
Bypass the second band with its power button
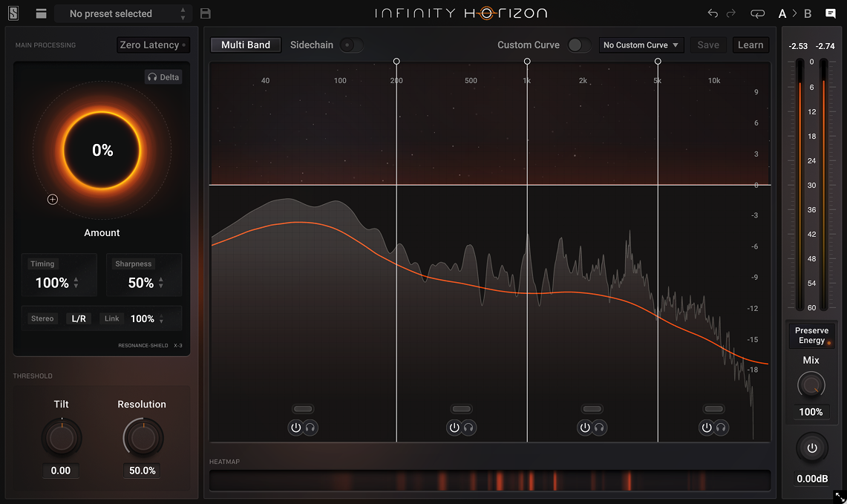pos(454,428)
